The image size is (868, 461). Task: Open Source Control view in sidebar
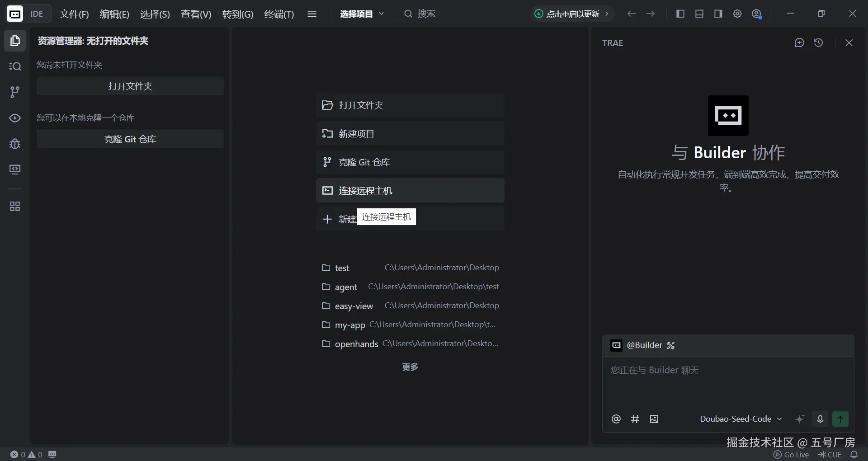(x=15, y=92)
